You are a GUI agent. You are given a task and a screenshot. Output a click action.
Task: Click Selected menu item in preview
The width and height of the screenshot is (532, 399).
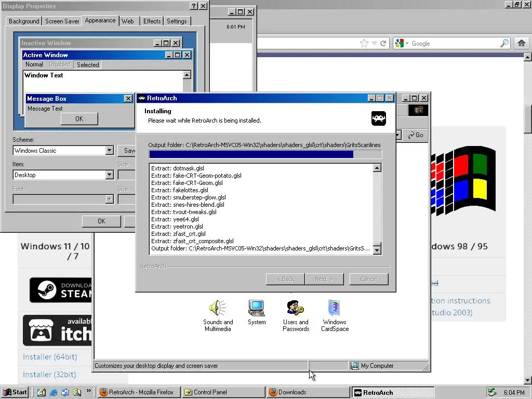coord(88,64)
